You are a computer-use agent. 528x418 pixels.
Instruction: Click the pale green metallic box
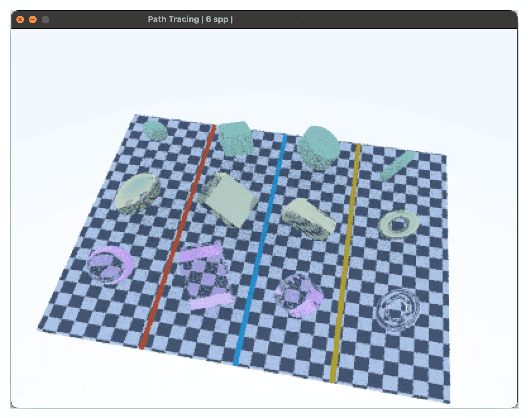point(228,199)
